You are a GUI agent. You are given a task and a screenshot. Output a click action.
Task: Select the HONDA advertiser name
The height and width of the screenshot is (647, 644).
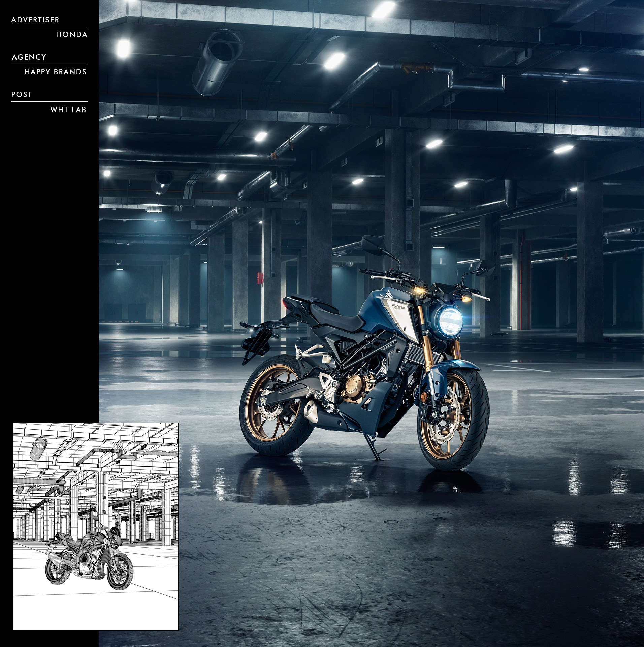pyautogui.click(x=72, y=35)
